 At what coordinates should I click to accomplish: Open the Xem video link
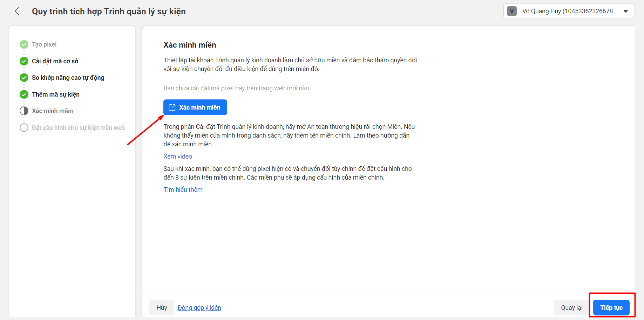178,156
